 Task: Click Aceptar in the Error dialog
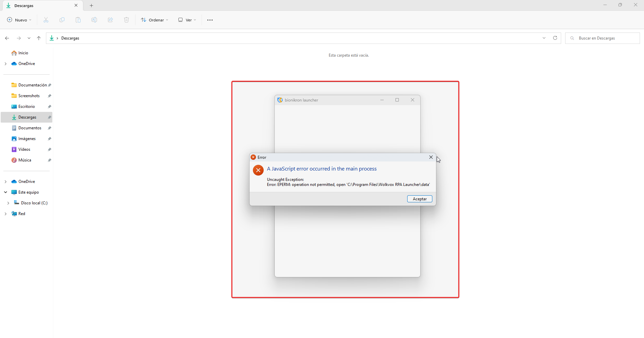click(420, 199)
